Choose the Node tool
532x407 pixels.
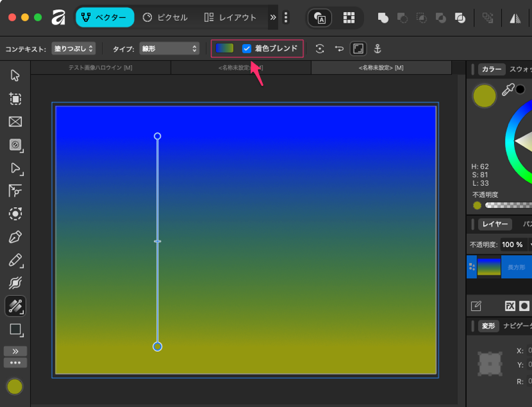tap(15, 168)
